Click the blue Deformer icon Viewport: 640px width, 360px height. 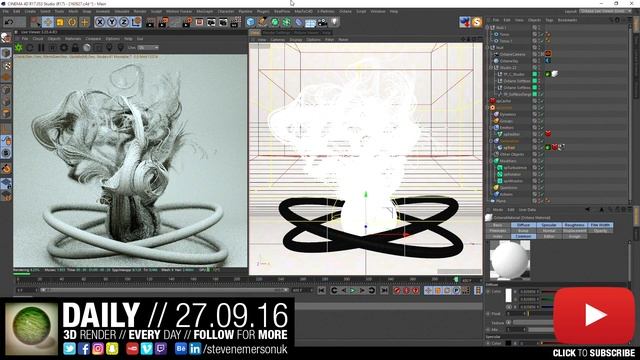pos(299,22)
